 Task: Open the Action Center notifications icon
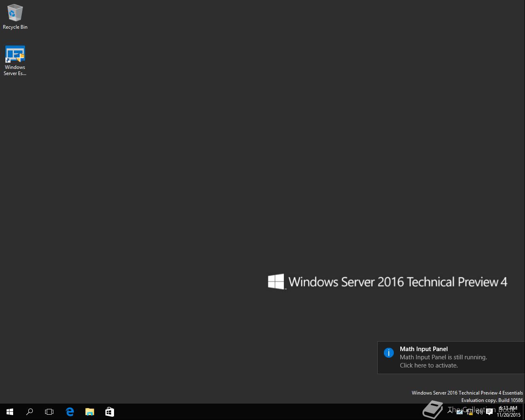point(489,412)
